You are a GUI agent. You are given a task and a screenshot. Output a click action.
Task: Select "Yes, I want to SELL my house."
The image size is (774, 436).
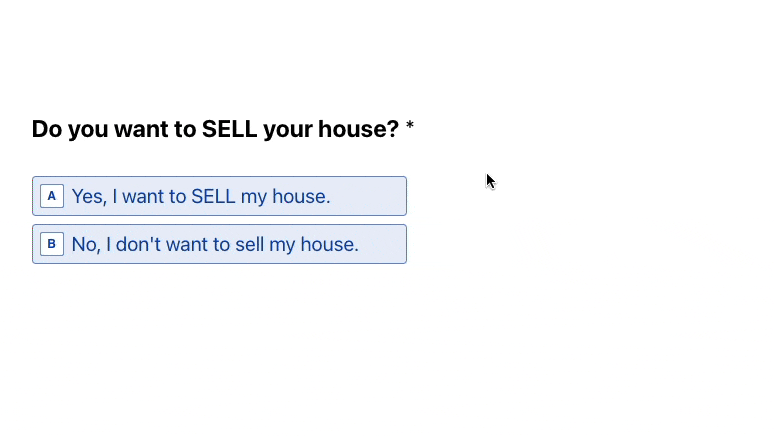[x=219, y=196]
